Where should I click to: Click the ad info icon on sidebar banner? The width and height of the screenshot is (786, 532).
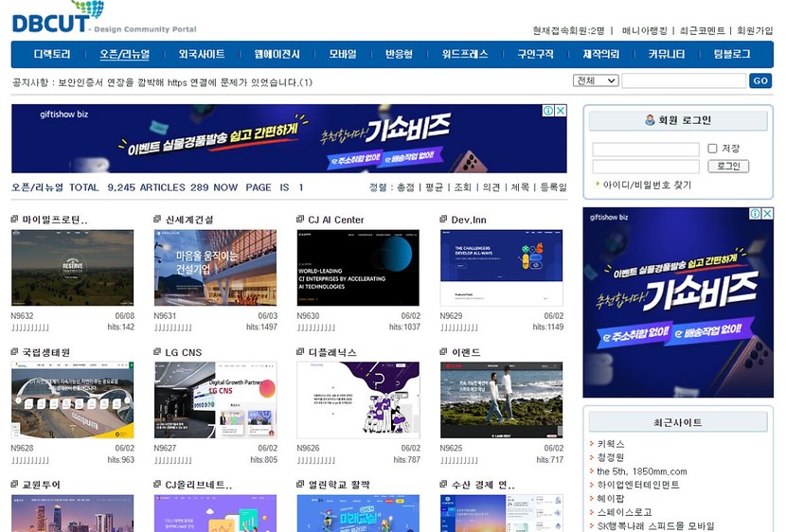tap(754, 214)
